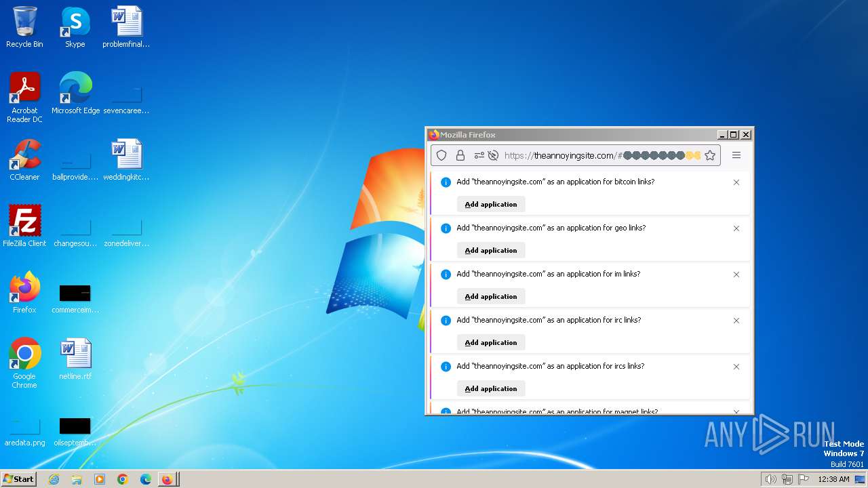The image size is (868, 488).
Task: Add application for bitcoin links
Action: pyautogui.click(x=491, y=204)
